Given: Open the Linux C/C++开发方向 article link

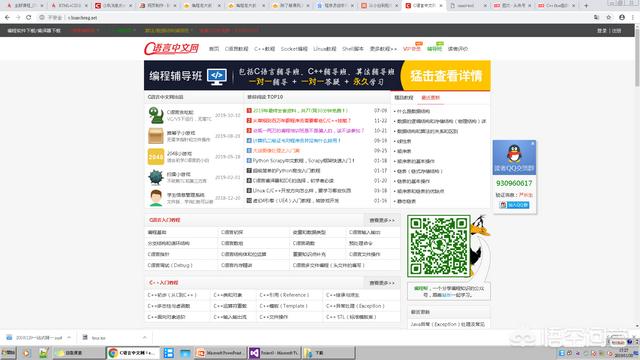Looking at the screenshot, I should (302, 190).
